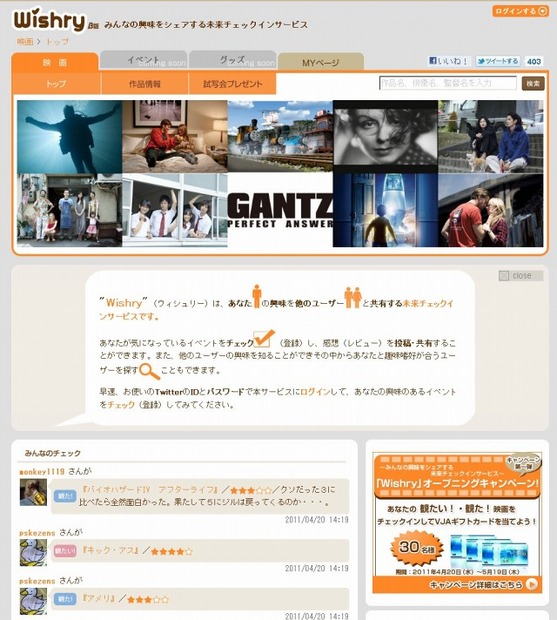Open the Wishry オープニングキャンペーン banner
Viewport: 557px width, 620px height.
click(x=457, y=523)
